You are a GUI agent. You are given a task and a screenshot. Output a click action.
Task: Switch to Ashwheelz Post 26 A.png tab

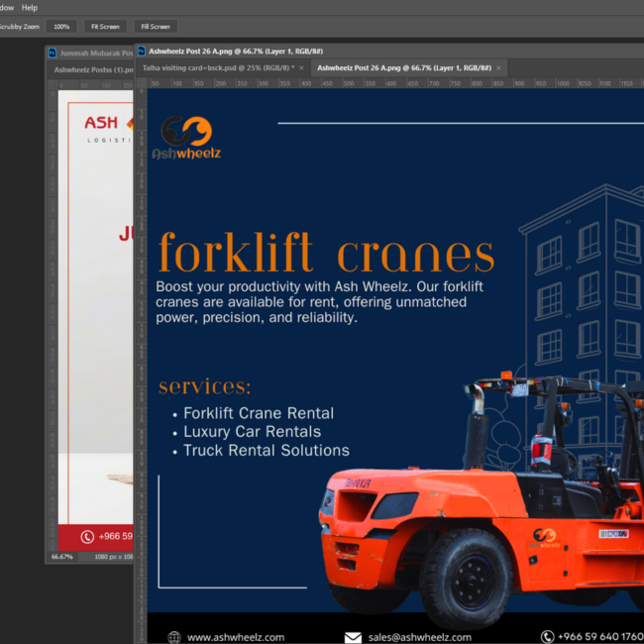403,67
